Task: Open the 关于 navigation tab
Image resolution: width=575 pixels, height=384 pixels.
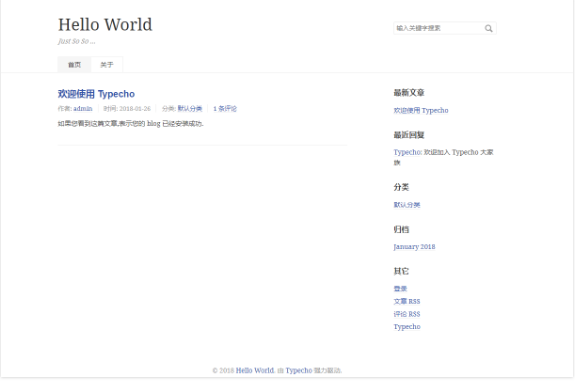Action: [x=107, y=65]
